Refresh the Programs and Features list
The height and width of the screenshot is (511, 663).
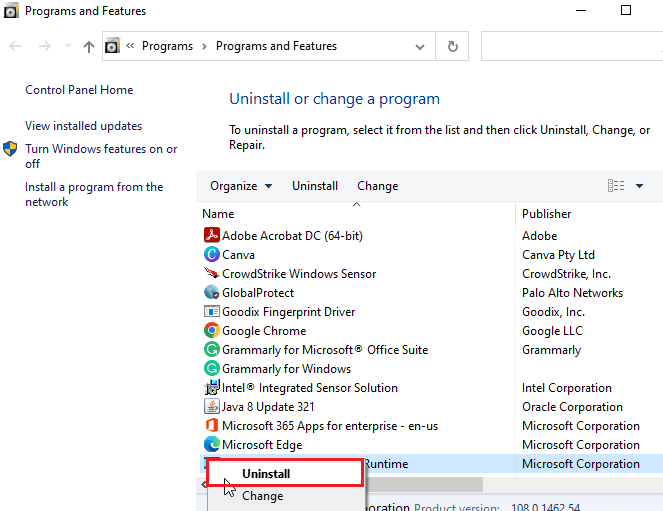(x=452, y=46)
